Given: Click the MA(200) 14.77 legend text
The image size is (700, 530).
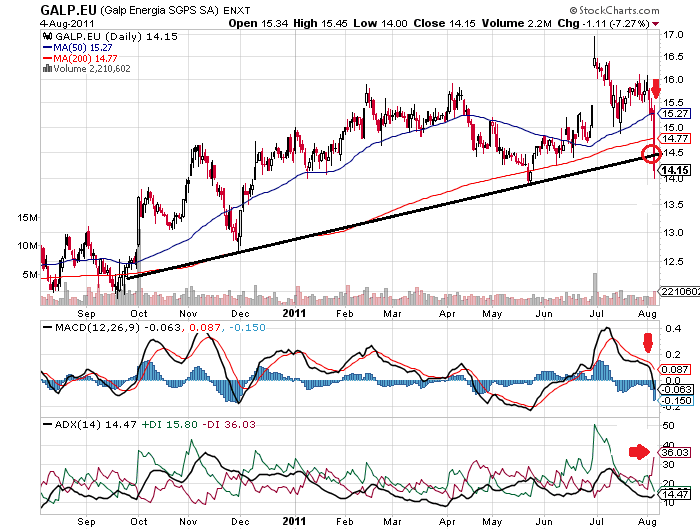Looking at the screenshot, I should click(x=85, y=58).
